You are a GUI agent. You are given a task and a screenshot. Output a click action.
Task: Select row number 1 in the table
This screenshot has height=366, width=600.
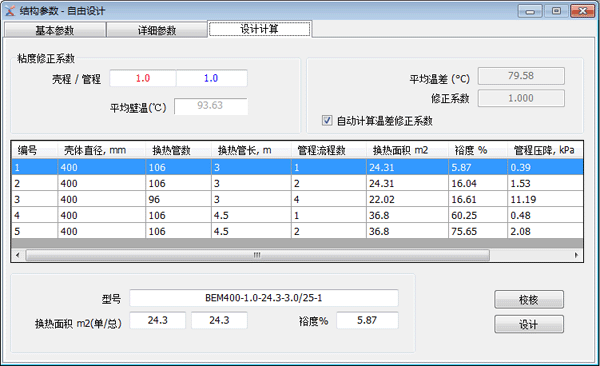297,167
